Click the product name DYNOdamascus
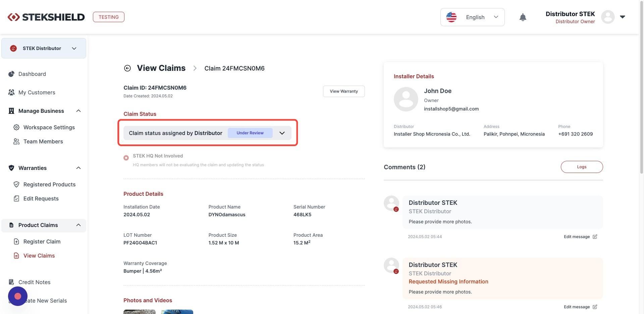This screenshot has width=644, height=314. click(227, 215)
